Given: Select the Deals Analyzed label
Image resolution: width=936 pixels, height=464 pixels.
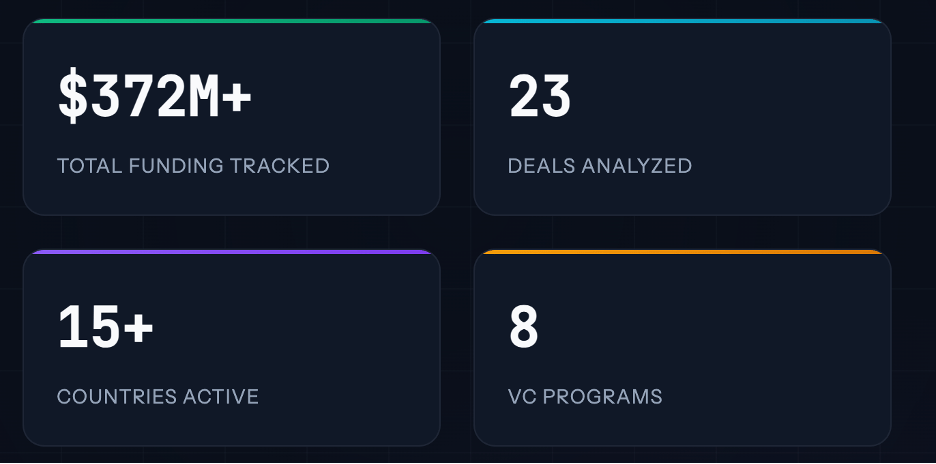Looking at the screenshot, I should point(600,165).
